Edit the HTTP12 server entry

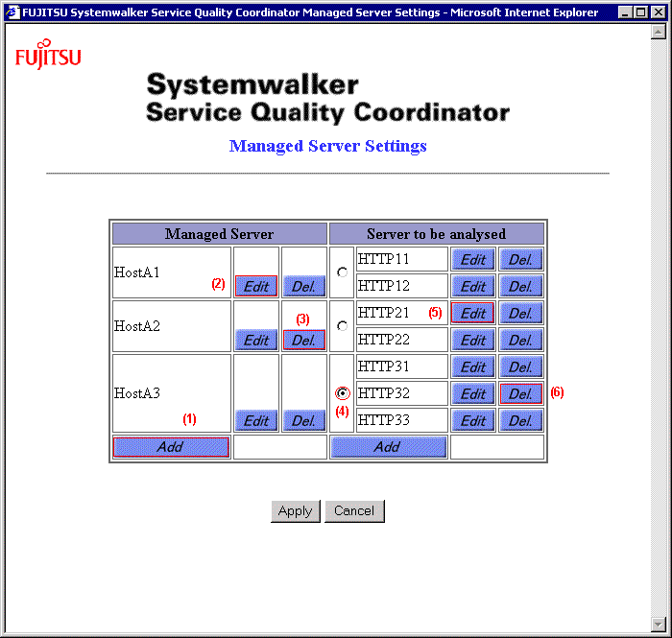coord(472,286)
